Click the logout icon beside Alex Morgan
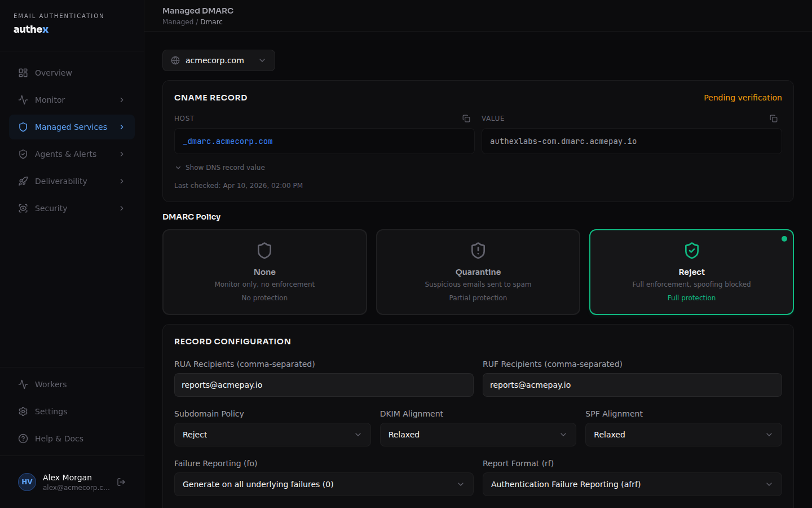 pyautogui.click(x=121, y=482)
